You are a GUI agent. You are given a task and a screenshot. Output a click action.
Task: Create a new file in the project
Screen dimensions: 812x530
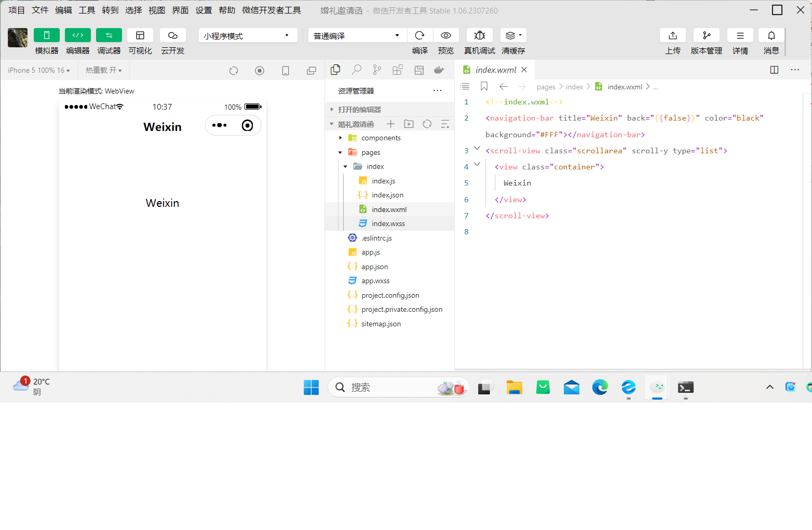[391, 124]
